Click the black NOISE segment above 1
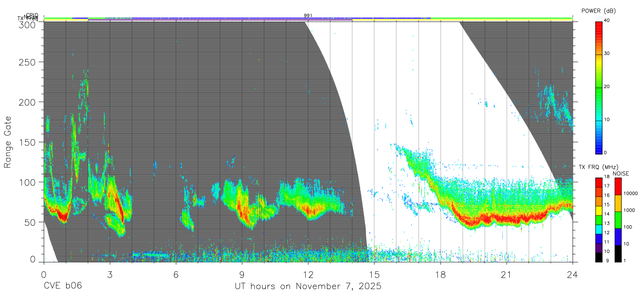The image size is (644, 297). 618,254
